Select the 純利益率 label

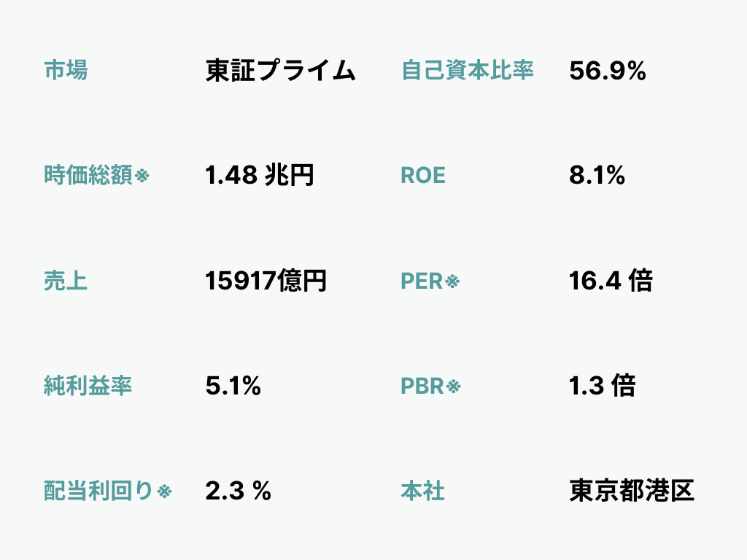click(x=88, y=385)
